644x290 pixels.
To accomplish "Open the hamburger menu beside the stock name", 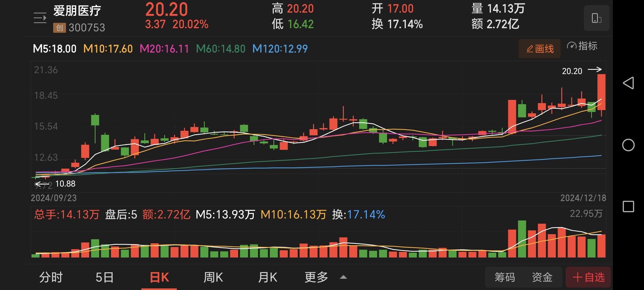I will [x=40, y=18].
